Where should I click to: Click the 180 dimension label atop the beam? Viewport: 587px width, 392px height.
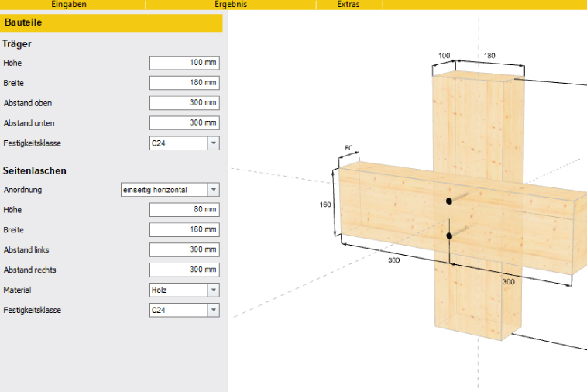[489, 57]
